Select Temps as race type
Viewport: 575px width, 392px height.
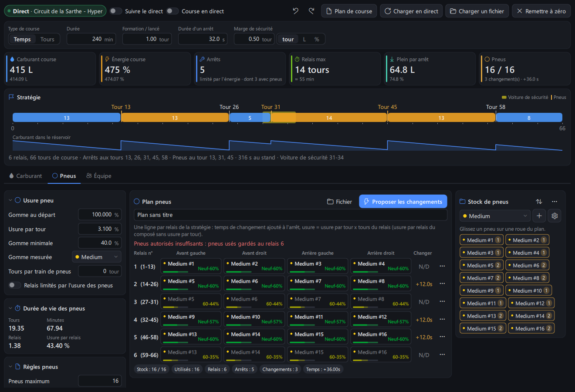point(22,39)
